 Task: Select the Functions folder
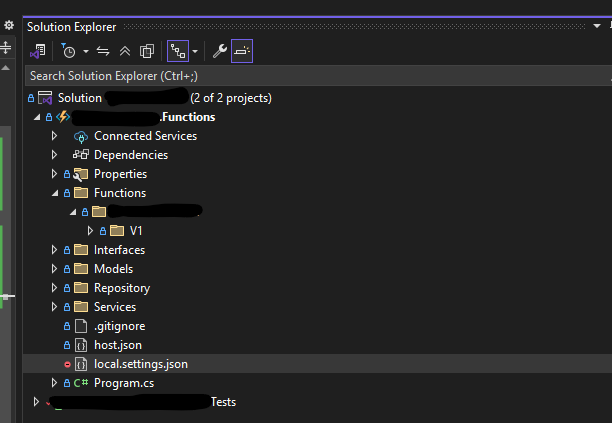click(x=120, y=193)
